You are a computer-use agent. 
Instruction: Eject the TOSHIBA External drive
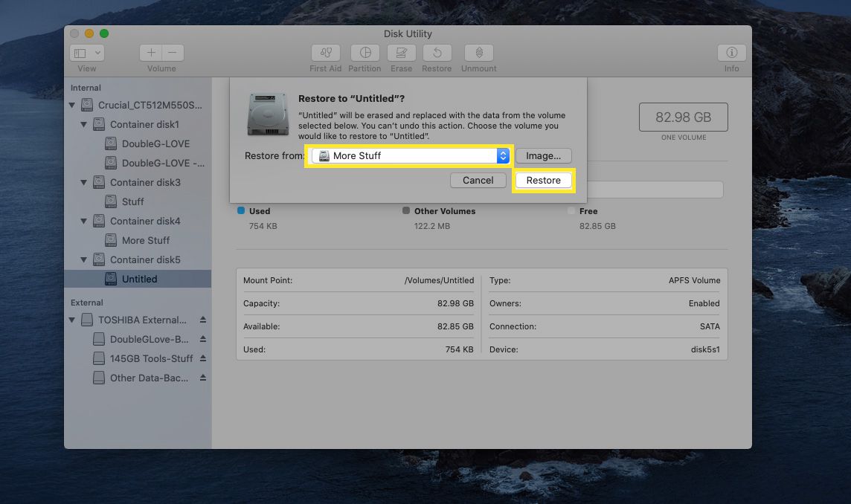[203, 320]
